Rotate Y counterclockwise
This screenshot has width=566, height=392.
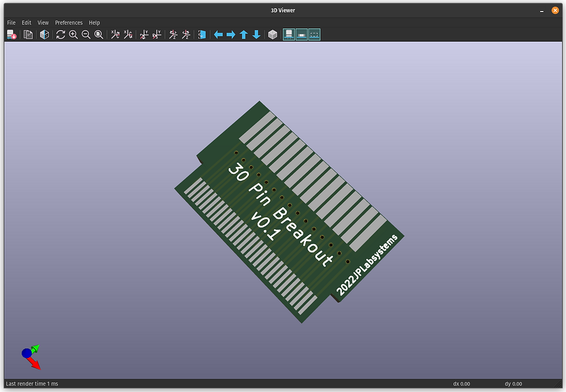coord(157,35)
